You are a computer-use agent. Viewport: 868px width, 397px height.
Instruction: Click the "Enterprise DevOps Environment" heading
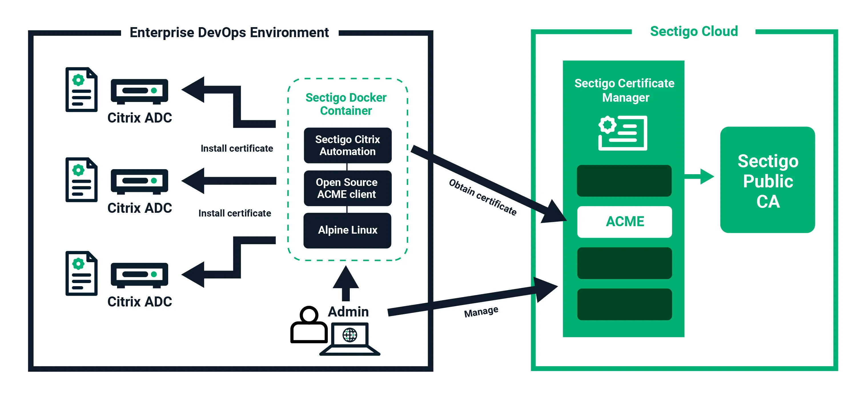[x=229, y=33]
